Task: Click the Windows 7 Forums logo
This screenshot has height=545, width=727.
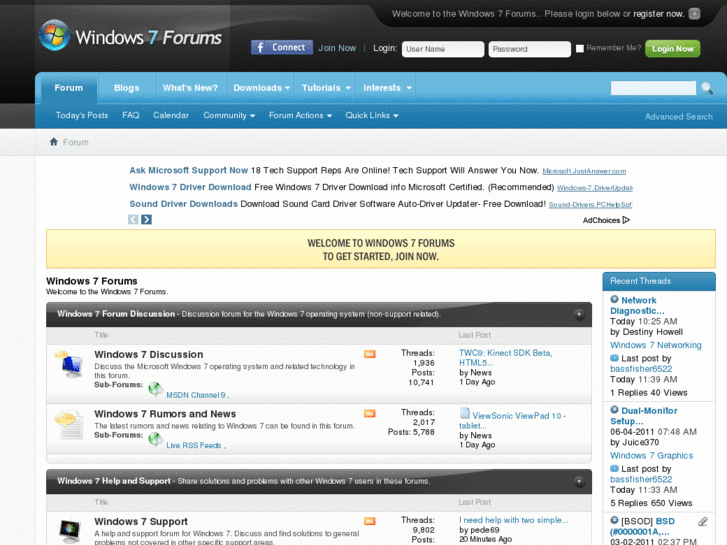Action: [130, 36]
